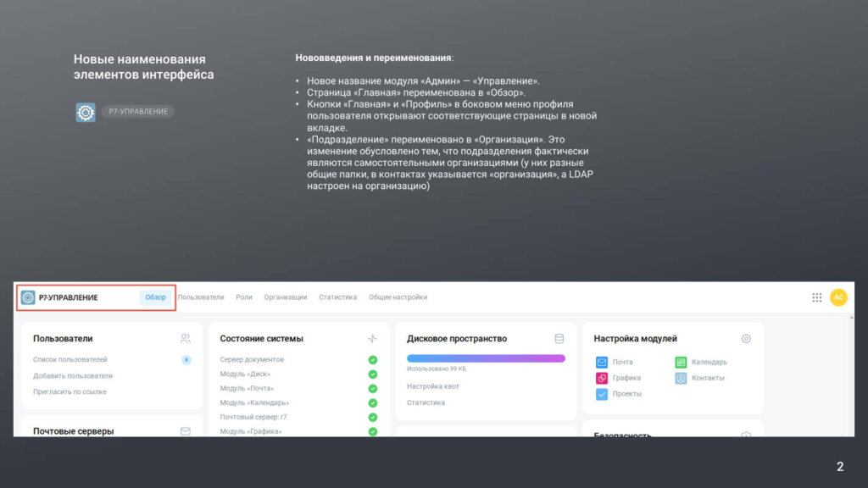Screen dimensions: 868x488
Task: Open module settings gear icon
Action: [746, 339]
